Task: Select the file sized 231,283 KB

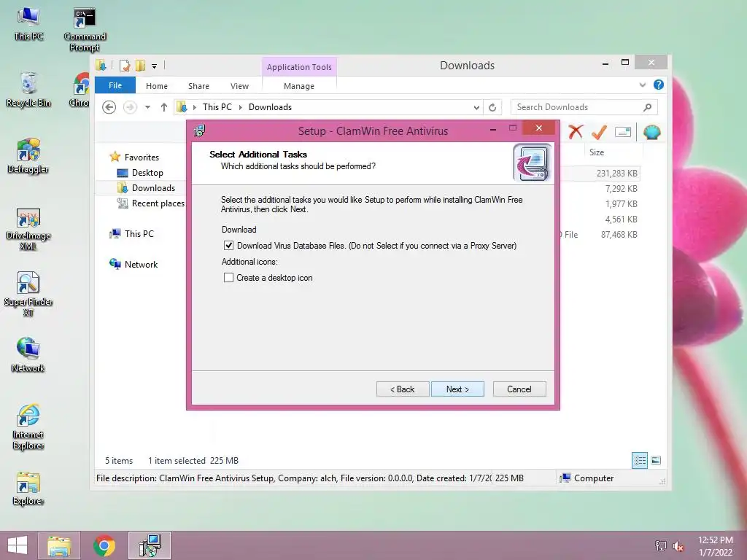Action: [x=616, y=174]
